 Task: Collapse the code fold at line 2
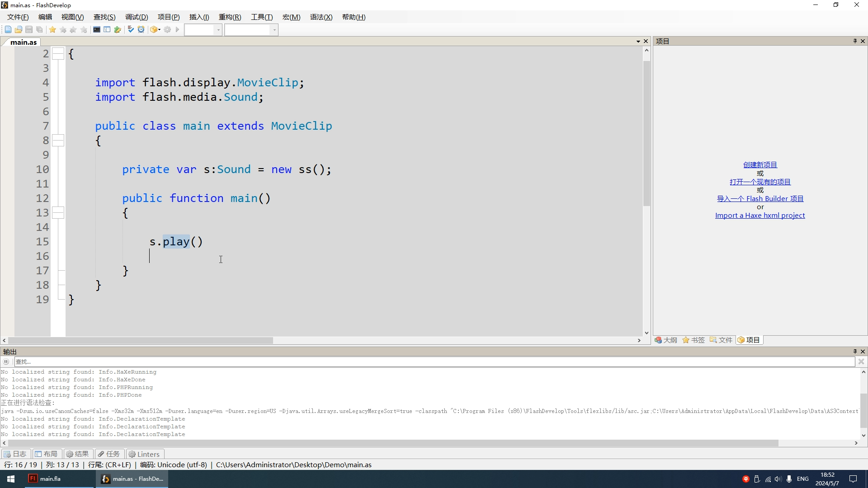point(58,54)
